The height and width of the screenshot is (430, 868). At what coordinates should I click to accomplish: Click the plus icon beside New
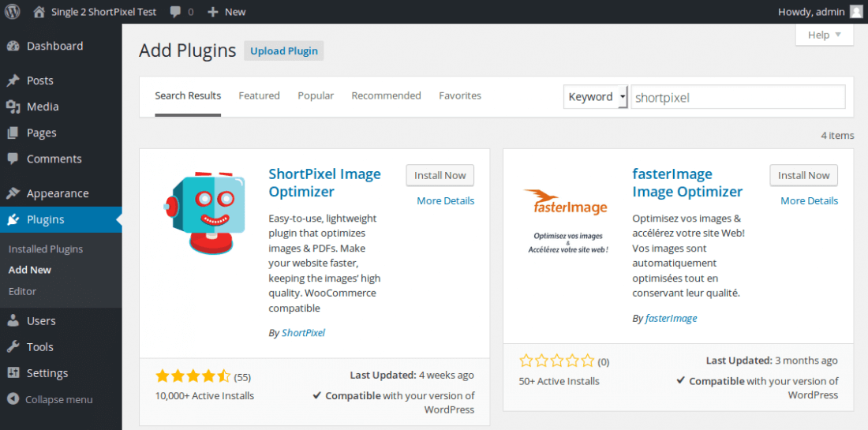[x=213, y=12]
